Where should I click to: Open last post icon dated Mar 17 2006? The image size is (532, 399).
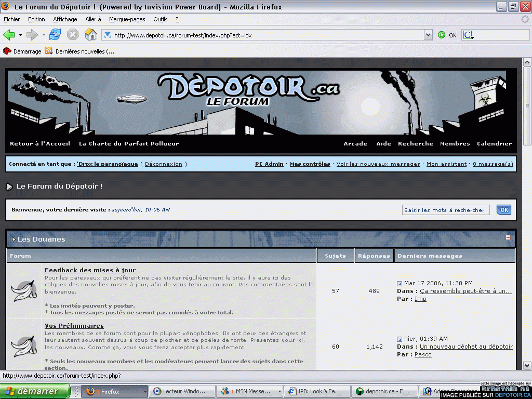pyautogui.click(x=400, y=284)
